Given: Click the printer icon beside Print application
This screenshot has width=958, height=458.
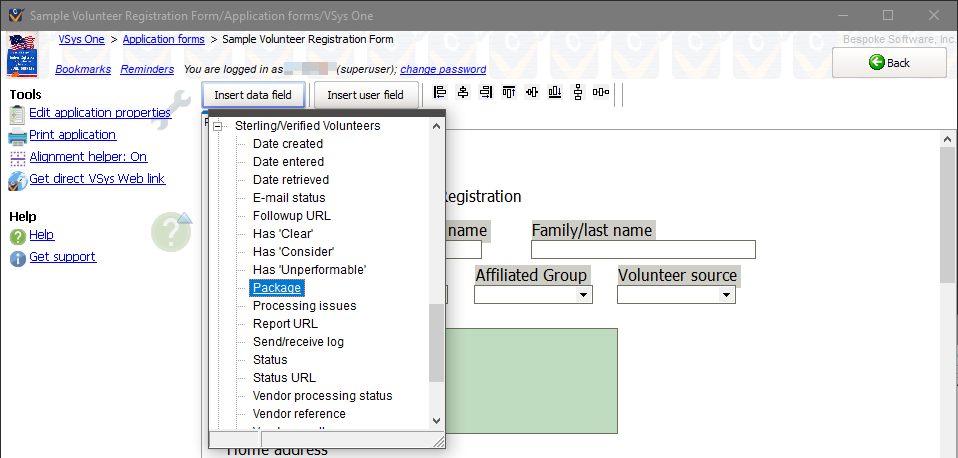Looking at the screenshot, I should (x=17, y=136).
